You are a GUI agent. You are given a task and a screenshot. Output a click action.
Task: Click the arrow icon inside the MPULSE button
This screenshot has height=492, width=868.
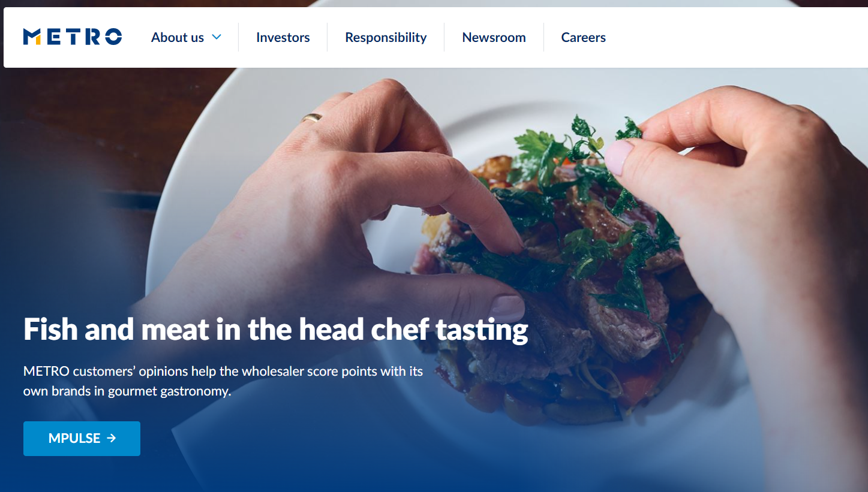[x=111, y=439]
